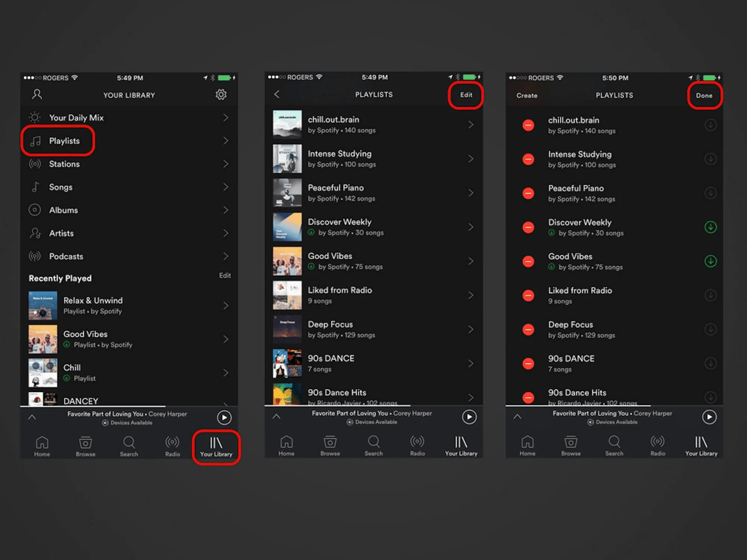Toggle download for Good Vibes in edit screen

click(710, 261)
